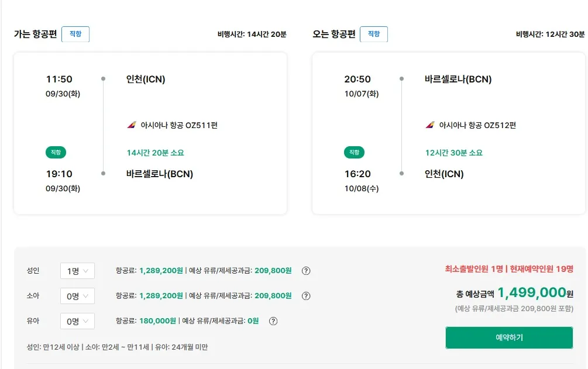Open the infant (유아) passenger count dropdown
Viewport: 588px width, 369px height.
pyautogui.click(x=77, y=321)
